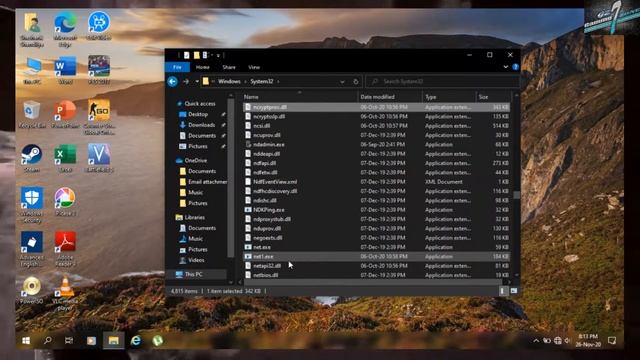Refresh the System32 folder view
640x360 pixels.
(x=356, y=82)
